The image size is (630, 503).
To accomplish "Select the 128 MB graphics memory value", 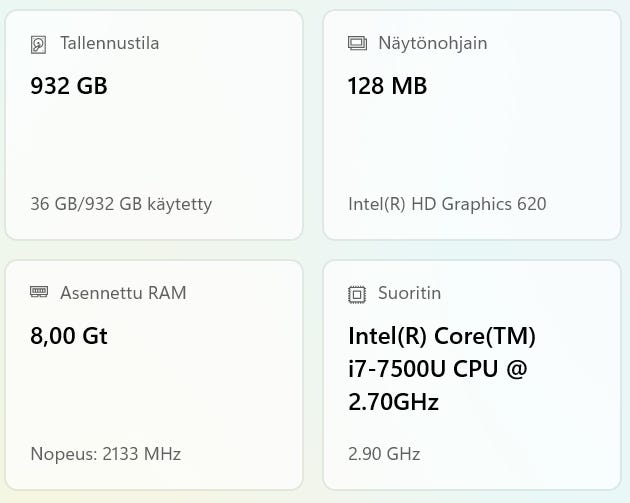I will 387,86.
